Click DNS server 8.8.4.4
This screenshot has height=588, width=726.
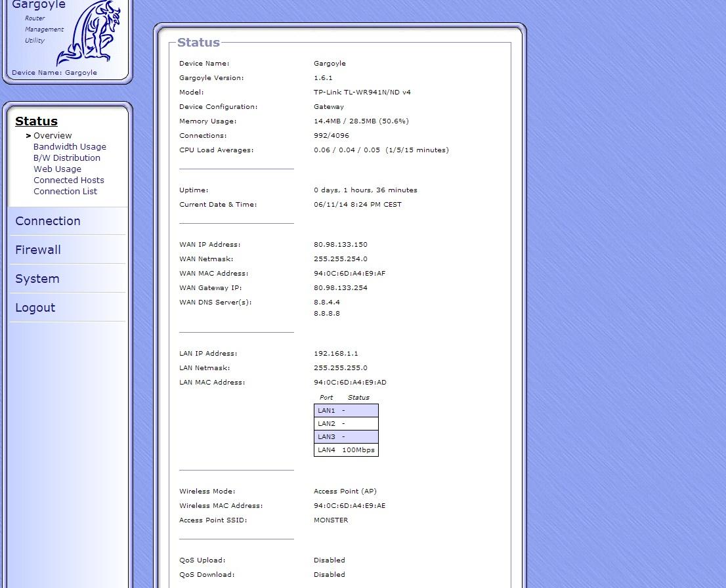pyautogui.click(x=326, y=302)
